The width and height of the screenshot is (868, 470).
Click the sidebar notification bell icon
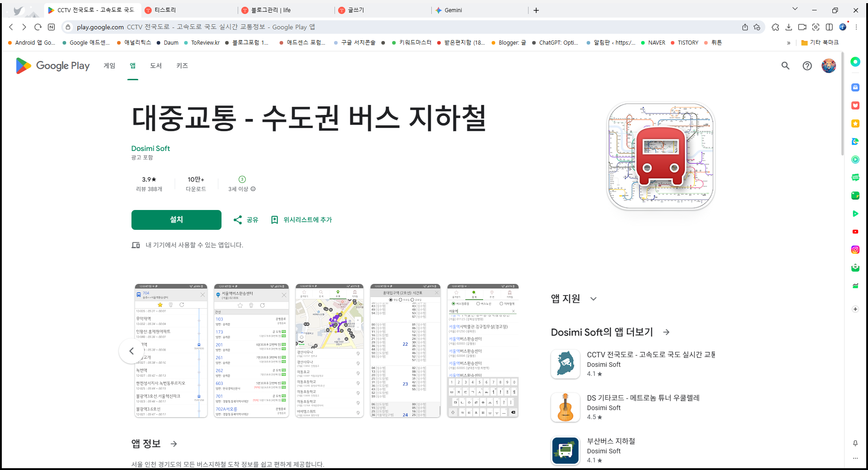[x=855, y=443]
